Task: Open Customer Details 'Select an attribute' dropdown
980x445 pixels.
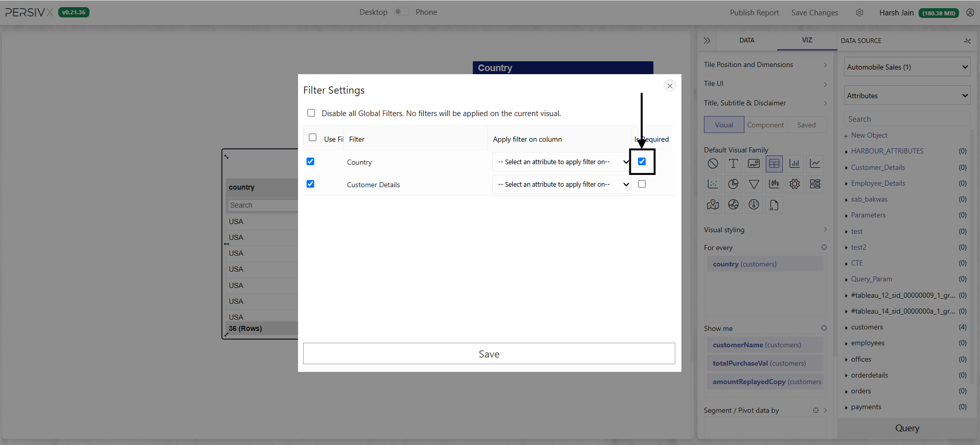Action: [x=562, y=185]
